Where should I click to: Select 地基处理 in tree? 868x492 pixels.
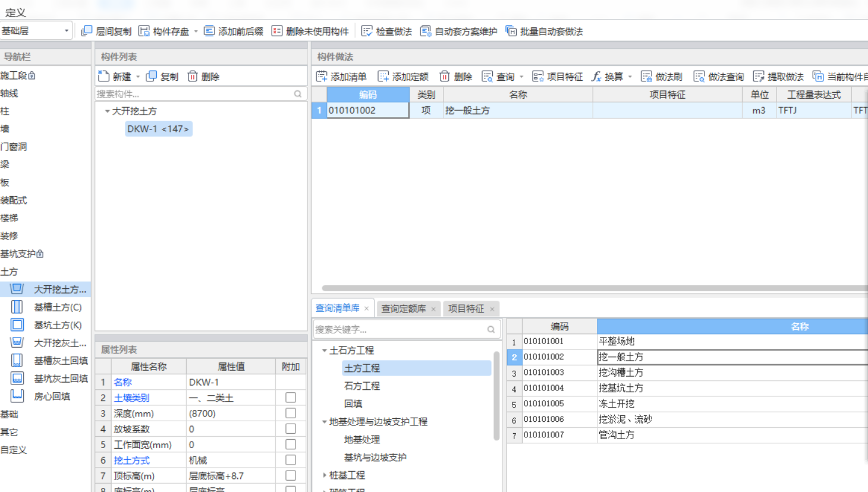tap(362, 440)
